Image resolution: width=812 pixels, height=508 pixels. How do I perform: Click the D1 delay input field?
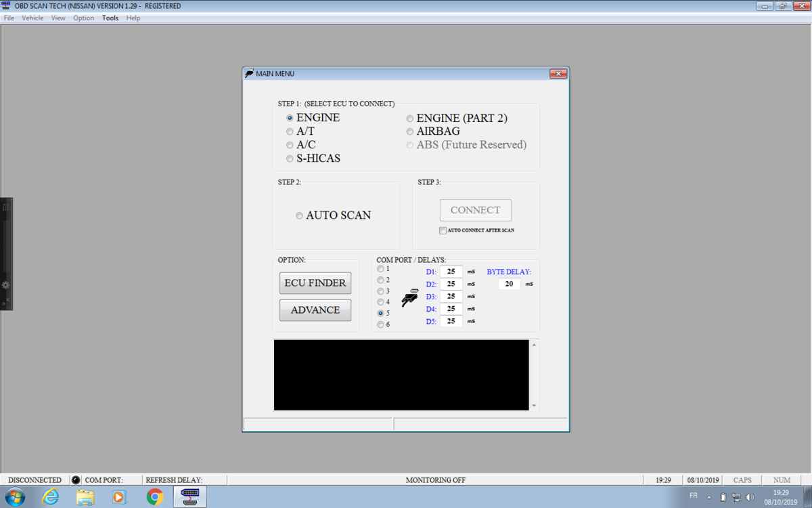click(x=451, y=272)
